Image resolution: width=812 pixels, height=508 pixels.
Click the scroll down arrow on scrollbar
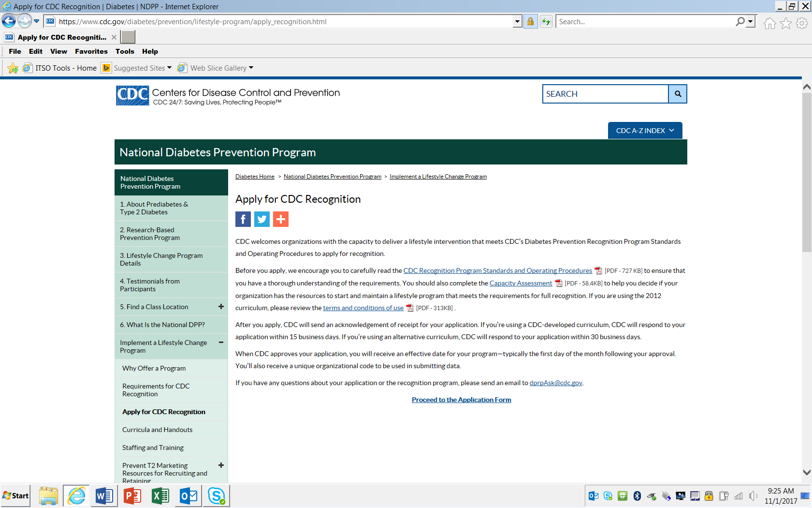[807, 472]
